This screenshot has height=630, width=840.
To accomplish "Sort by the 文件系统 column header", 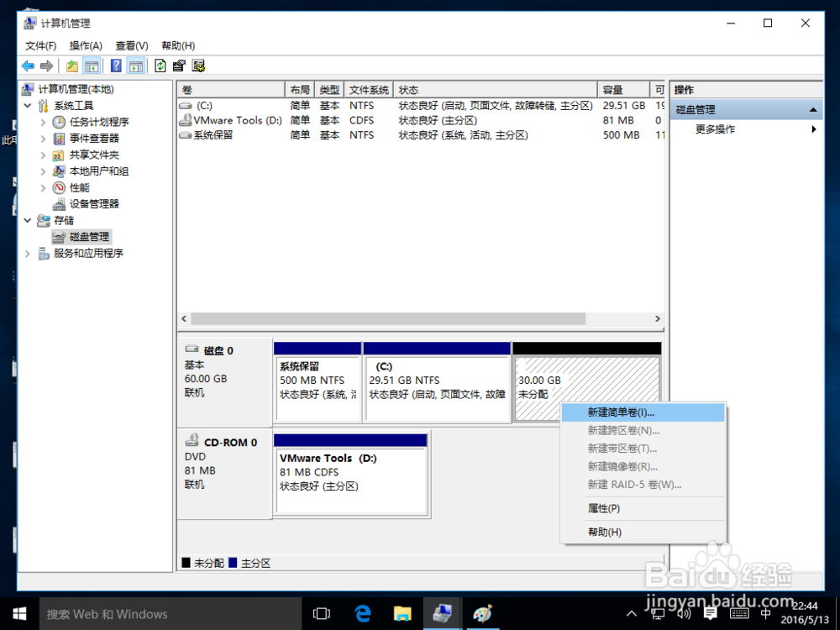I will tap(369, 90).
